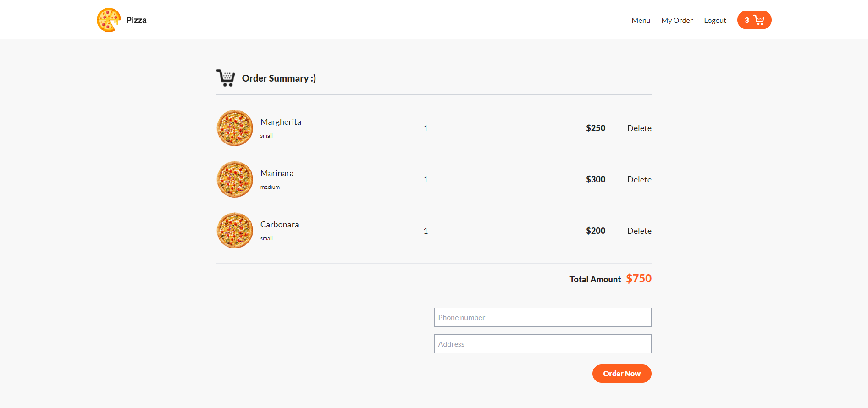Delete the Marinara item from the order
The width and height of the screenshot is (868, 408).
pos(639,179)
